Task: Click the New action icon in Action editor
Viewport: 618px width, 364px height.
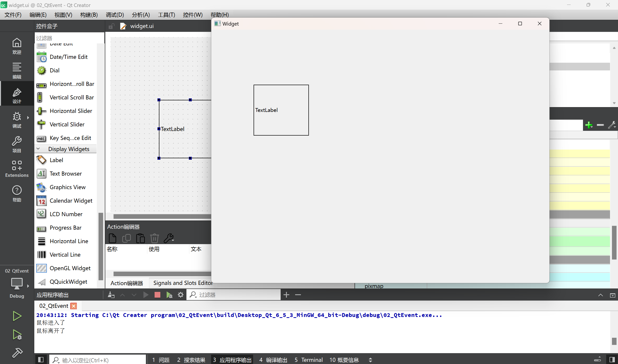Action: tap(112, 238)
